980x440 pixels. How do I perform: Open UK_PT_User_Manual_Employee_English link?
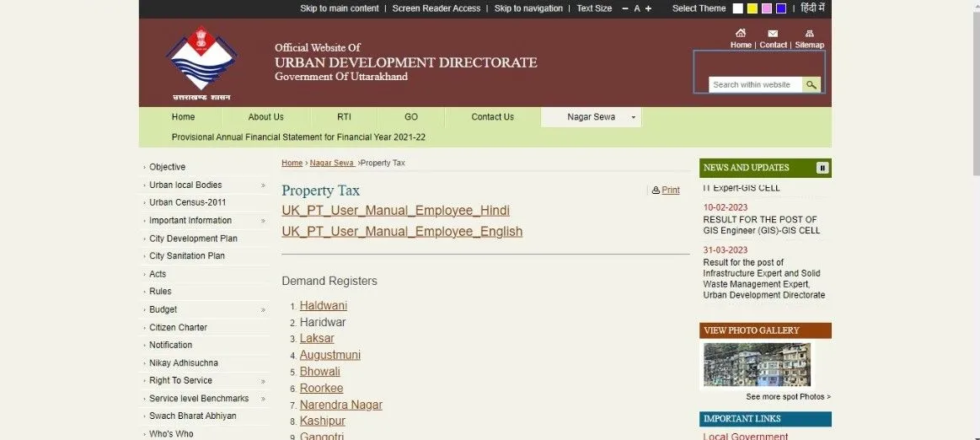(402, 231)
